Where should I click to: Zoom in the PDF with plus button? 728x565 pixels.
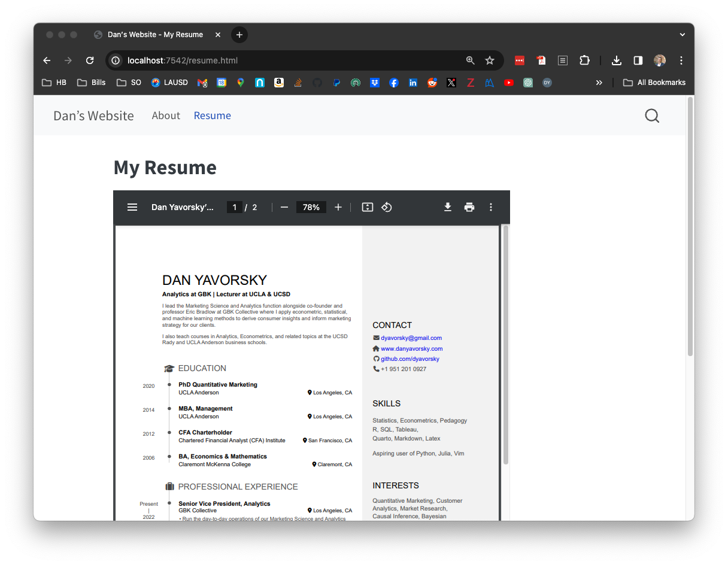point(338,207)
